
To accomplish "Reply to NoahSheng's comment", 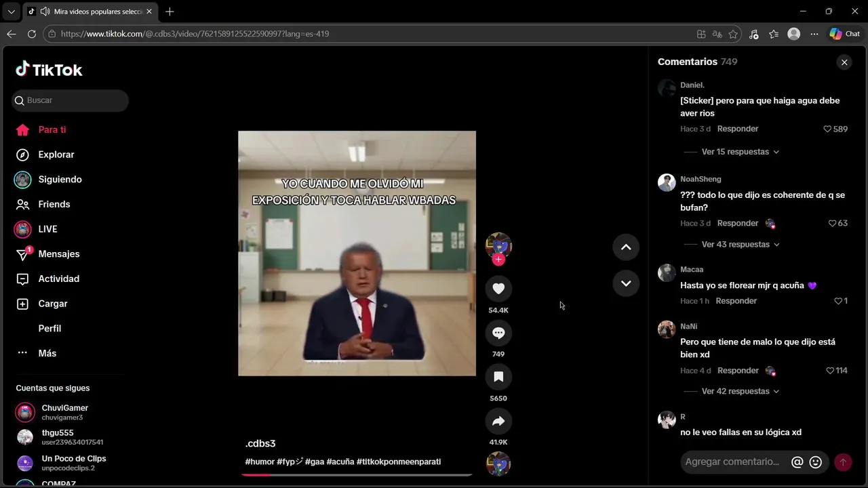I will (738, 223).
